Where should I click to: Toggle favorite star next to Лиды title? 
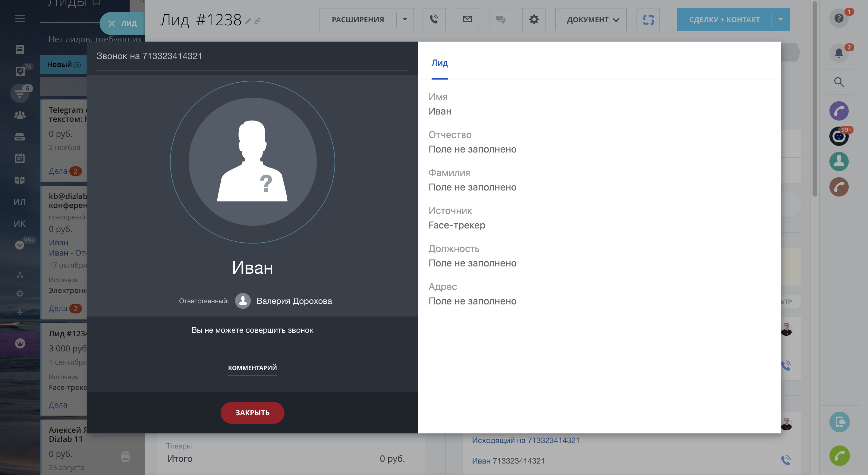[x=96, y=3]
